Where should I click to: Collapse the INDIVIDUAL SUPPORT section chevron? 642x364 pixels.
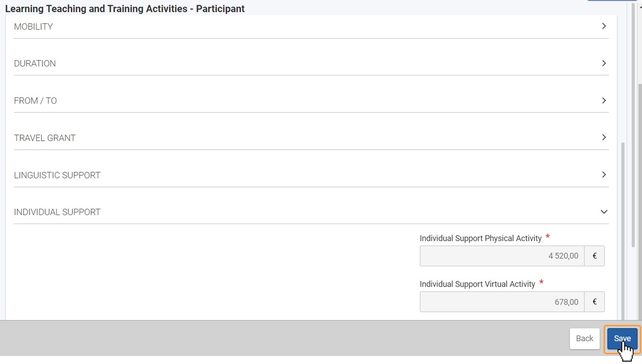[x=604, y=212]
